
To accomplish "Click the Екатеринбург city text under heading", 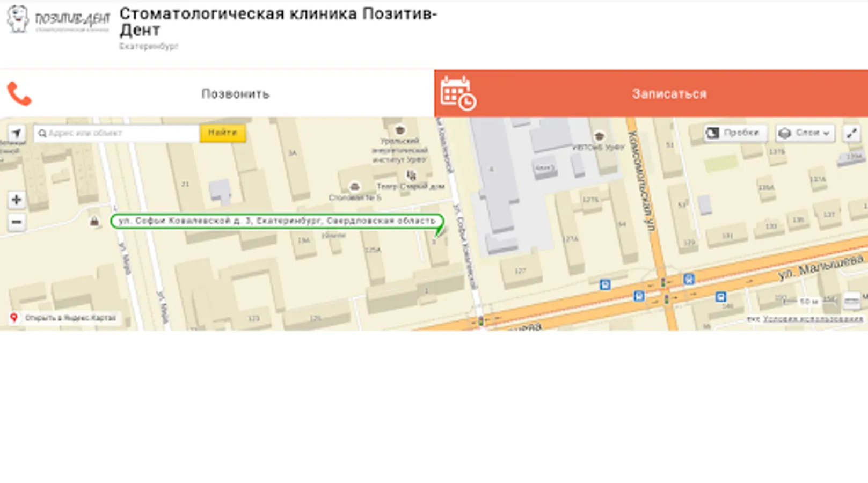I will [149, 47].
